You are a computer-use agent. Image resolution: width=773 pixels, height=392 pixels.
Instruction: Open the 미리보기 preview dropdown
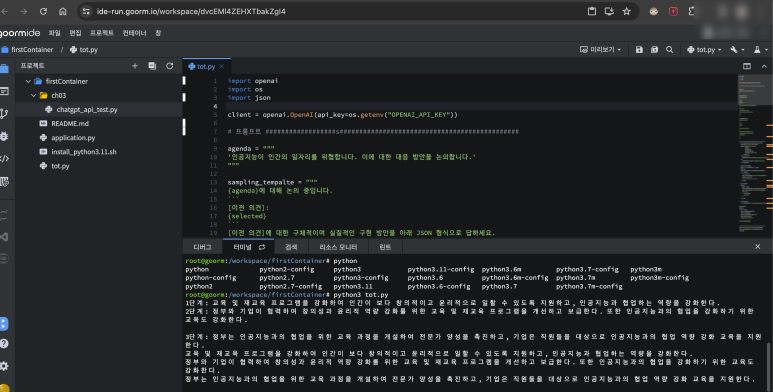point(600,50)
